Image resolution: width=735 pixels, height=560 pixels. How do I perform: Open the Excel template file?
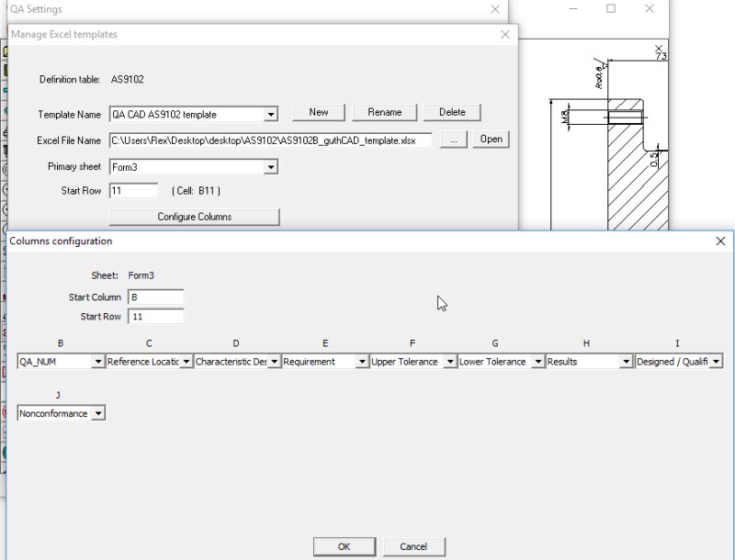click(x=492, y=140)
